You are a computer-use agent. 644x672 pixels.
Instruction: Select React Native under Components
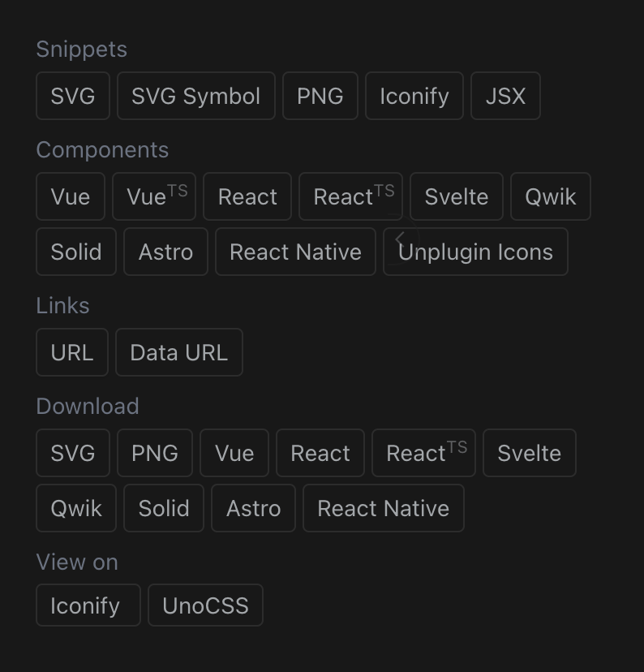[x=295, y=252]
